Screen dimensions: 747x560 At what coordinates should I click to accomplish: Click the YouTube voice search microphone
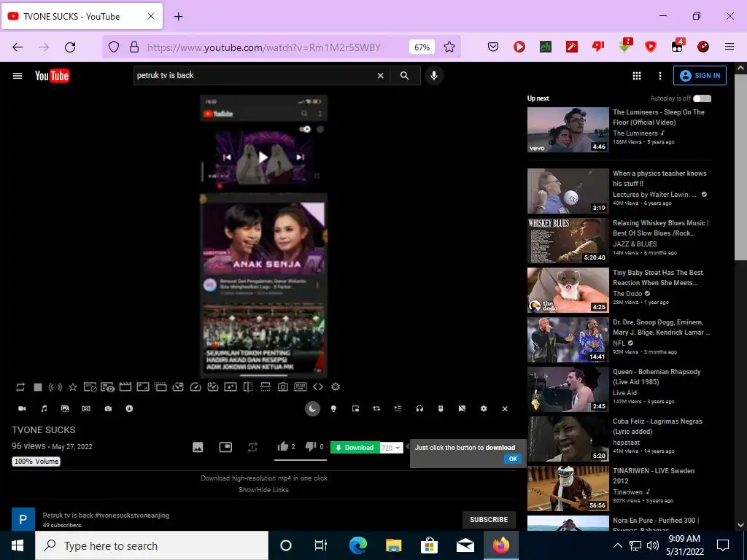(434, 75)
